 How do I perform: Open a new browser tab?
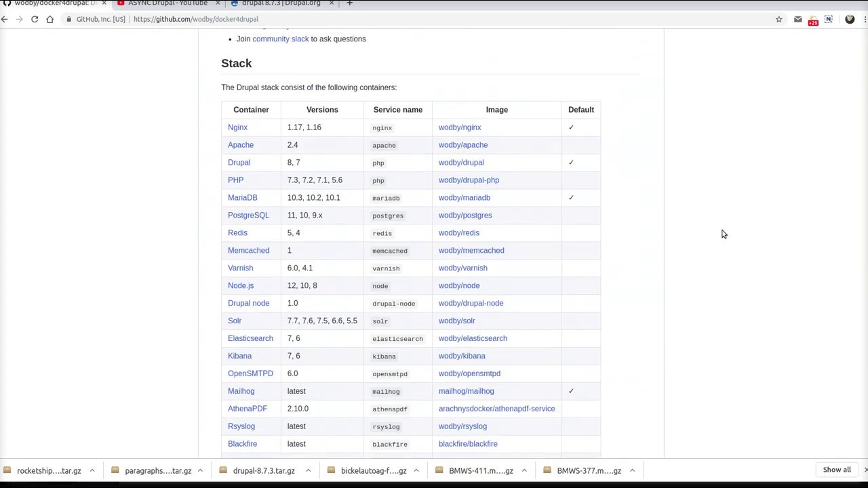pyautogui.click(x=349, y=3)
